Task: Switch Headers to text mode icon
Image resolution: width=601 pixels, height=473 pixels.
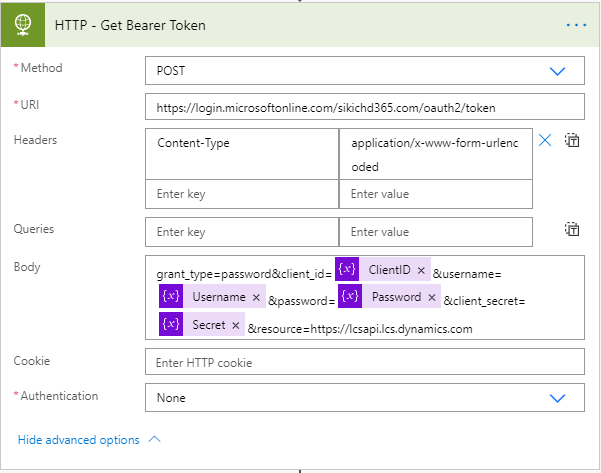Action: pyautogui.click(x=572, y=141)
